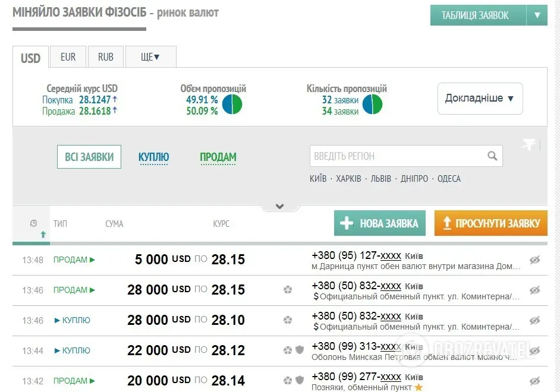Image resolution: width=560 pixels, height=392 pixels.
Task: Click the search magnifier in region field
Action: coord(492,156)
